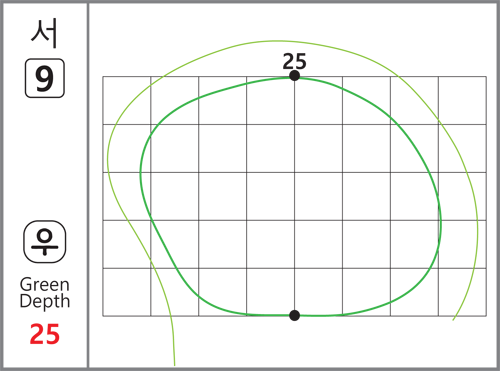Image resolution: width=500 pixels, height=371 pixels.
Task: Click the bottom-right grid cell
Action: click(462, 292)
